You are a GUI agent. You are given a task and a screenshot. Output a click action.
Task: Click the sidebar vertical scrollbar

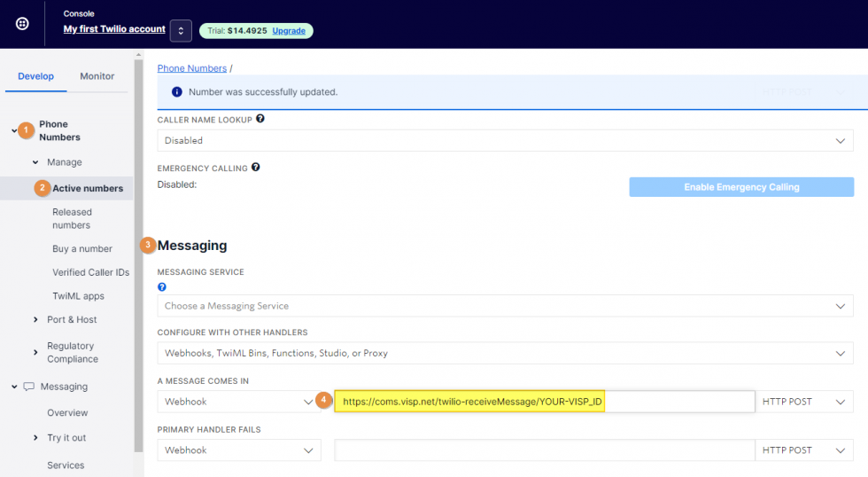[x=138, y=254]
